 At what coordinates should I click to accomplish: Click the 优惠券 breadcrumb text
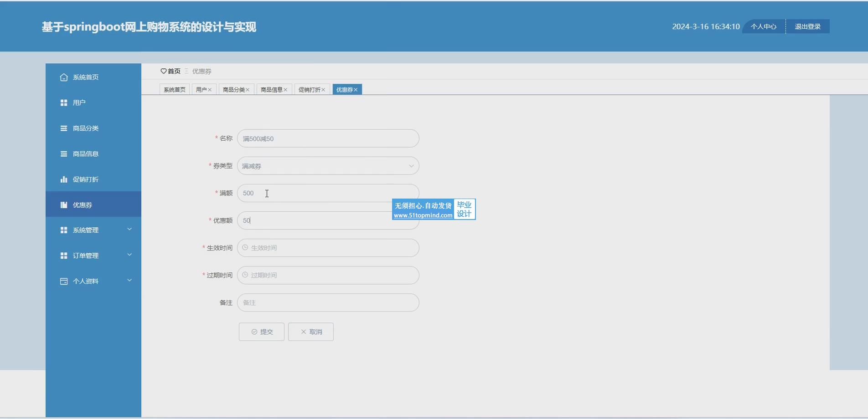tap(202, 71)
